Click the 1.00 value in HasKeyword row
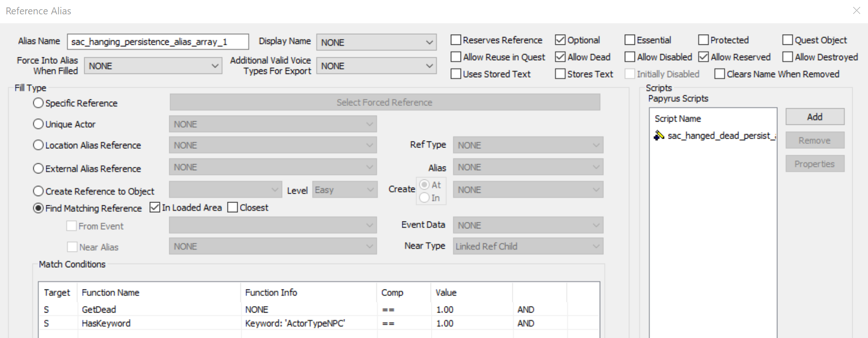 click(x=445, y=323)
